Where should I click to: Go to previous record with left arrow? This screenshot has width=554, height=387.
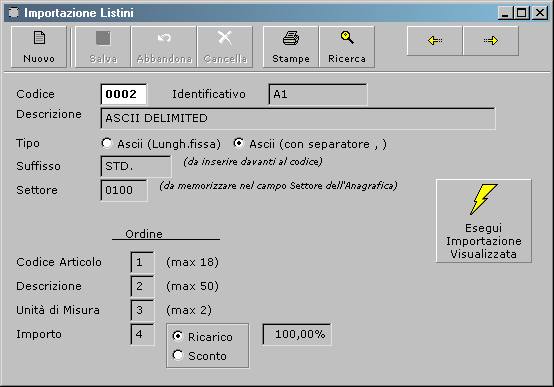coord(435,41)
